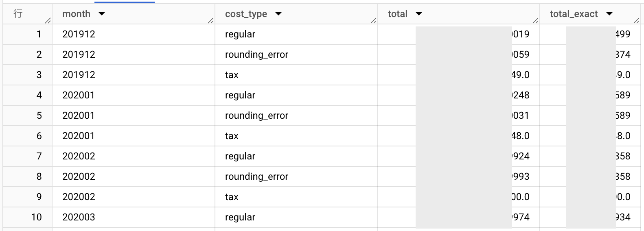Click the rounding_error cell in row 2
The height and width of the screenshot is (231, 644).
pos(256,54)
